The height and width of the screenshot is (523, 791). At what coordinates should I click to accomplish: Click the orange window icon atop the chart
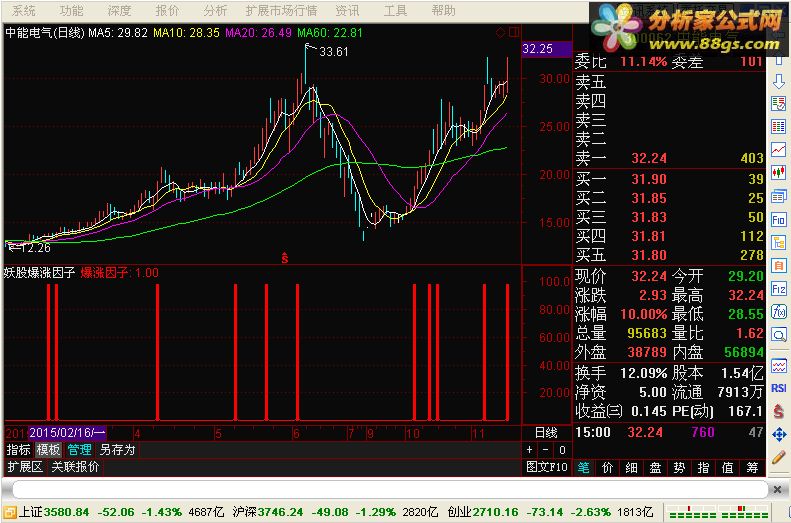tap(514, 32)
